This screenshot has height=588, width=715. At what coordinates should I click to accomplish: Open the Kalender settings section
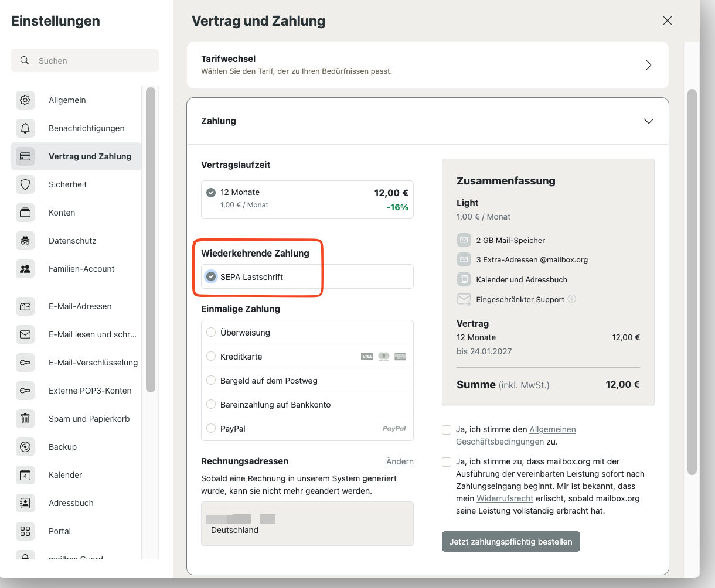click(65, 475)
